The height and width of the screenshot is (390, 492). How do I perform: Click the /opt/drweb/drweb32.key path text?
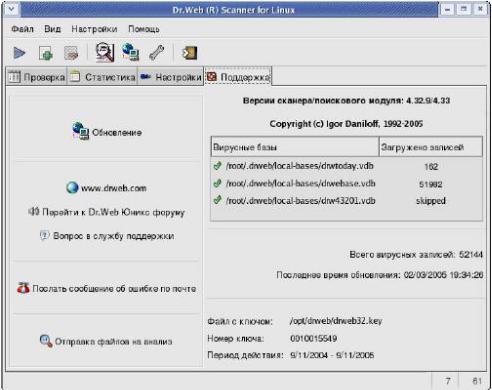[x=336, y=321]
